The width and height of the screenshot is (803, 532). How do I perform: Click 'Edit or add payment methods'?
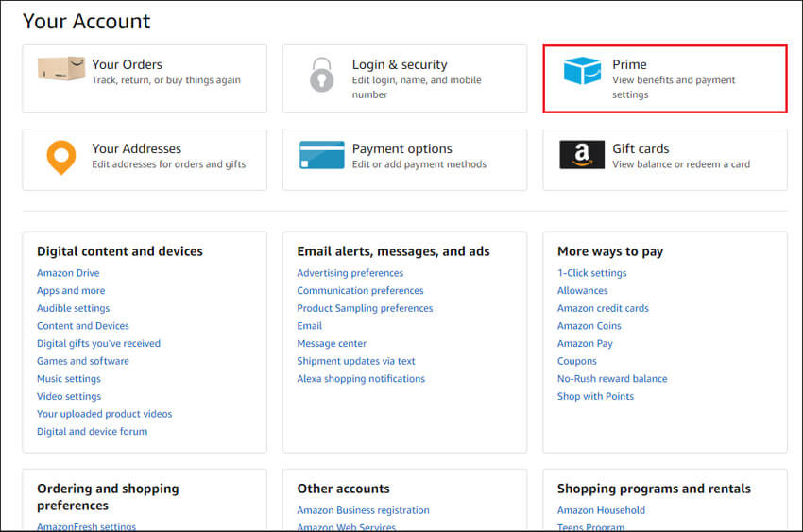tap(419, 164)
